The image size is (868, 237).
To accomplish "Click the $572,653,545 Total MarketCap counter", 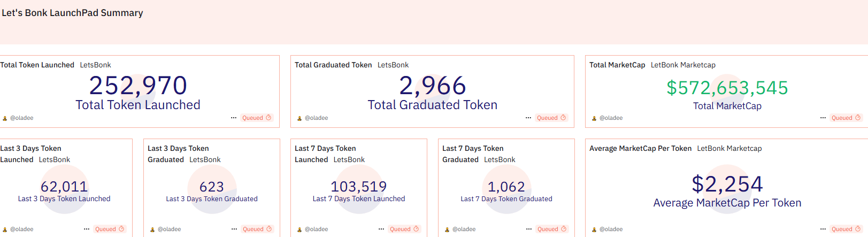I will [x=727, y=88].
